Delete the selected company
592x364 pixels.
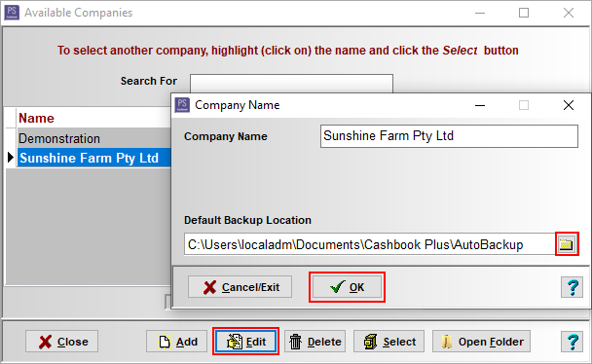(x=314, y=342)
